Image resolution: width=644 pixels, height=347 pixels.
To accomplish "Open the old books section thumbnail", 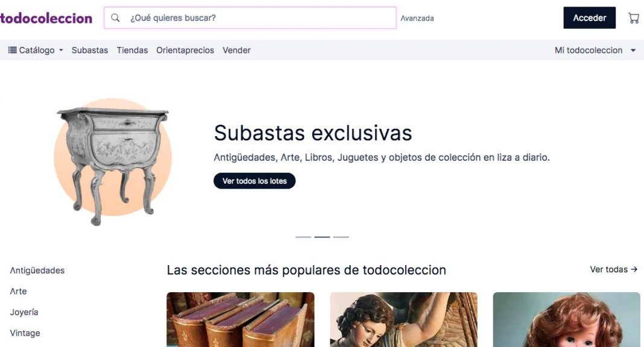I will pyautogui.click(x=240, y=319).
